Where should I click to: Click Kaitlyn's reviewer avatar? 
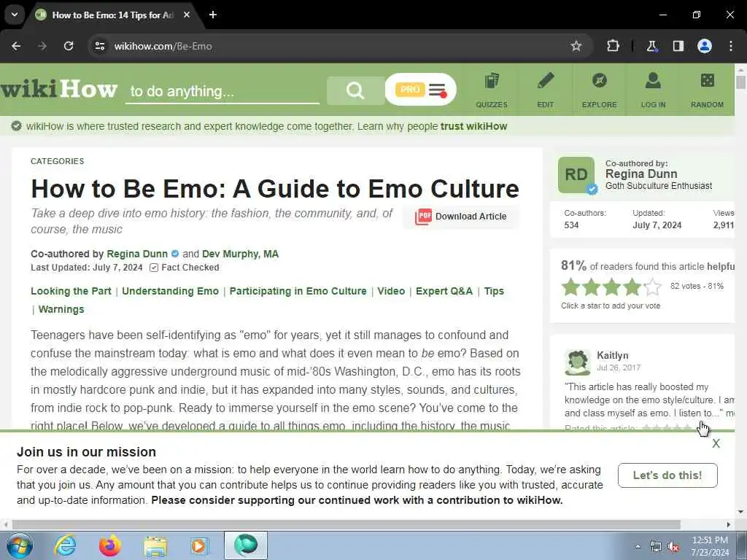[x=578, y=362]
